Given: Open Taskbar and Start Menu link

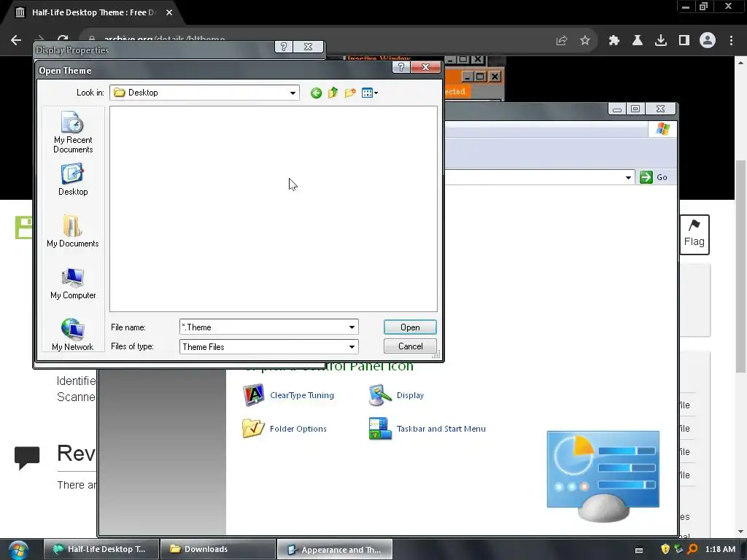Looking at the screenshot, I should 441,429.
